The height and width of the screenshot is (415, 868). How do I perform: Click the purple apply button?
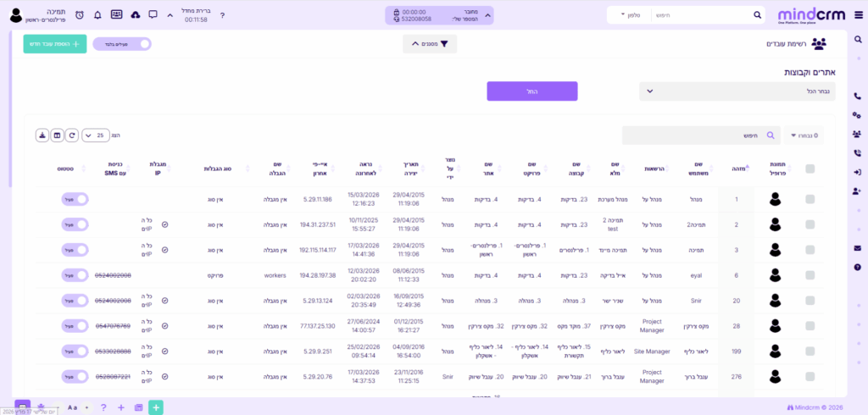pyautogui.click(x=532, y=91)
